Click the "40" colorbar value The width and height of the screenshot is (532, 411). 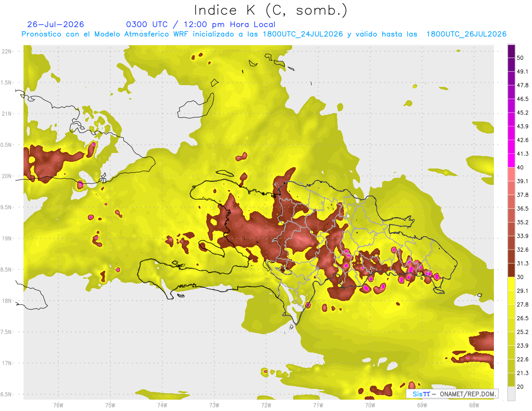click(x=521, y=168)
